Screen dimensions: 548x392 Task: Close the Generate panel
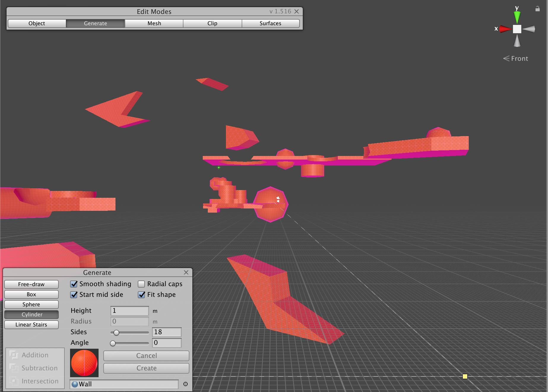point(186,273)
